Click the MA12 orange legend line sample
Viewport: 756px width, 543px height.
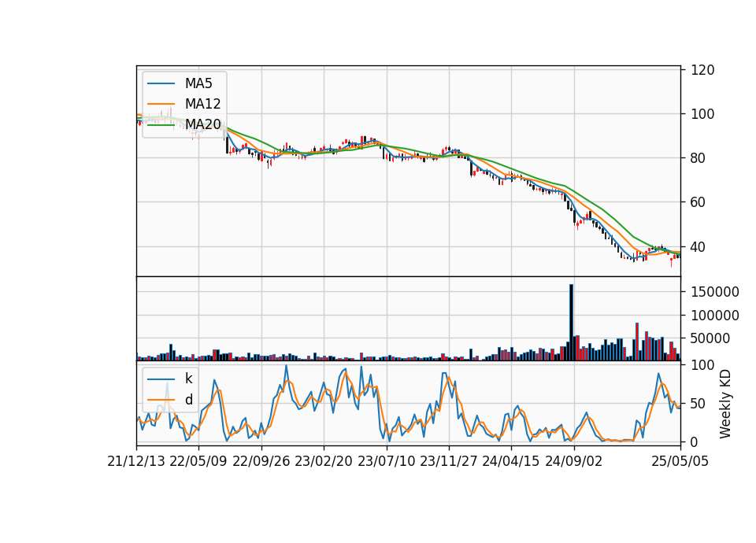pos(161,104)
